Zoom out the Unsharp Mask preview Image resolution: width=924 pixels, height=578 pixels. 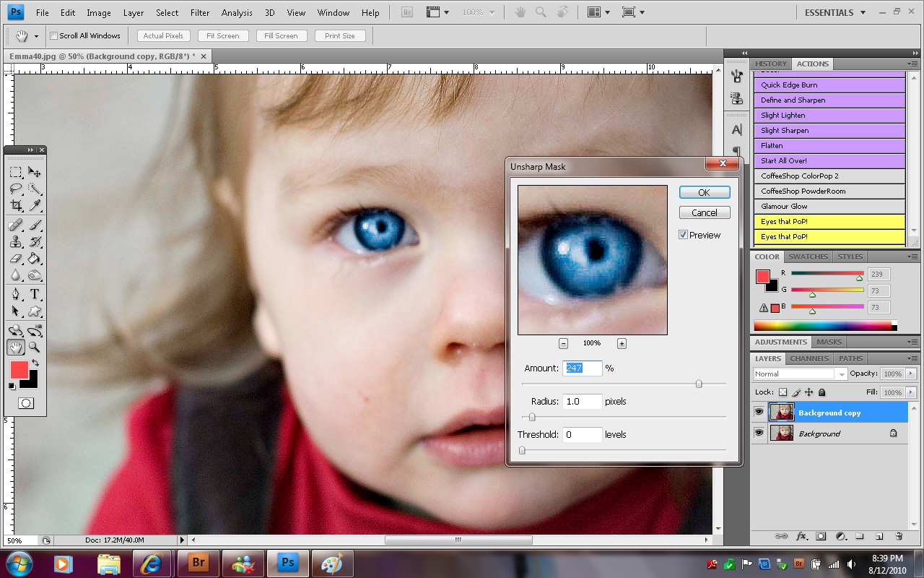(x=563, y=343)
